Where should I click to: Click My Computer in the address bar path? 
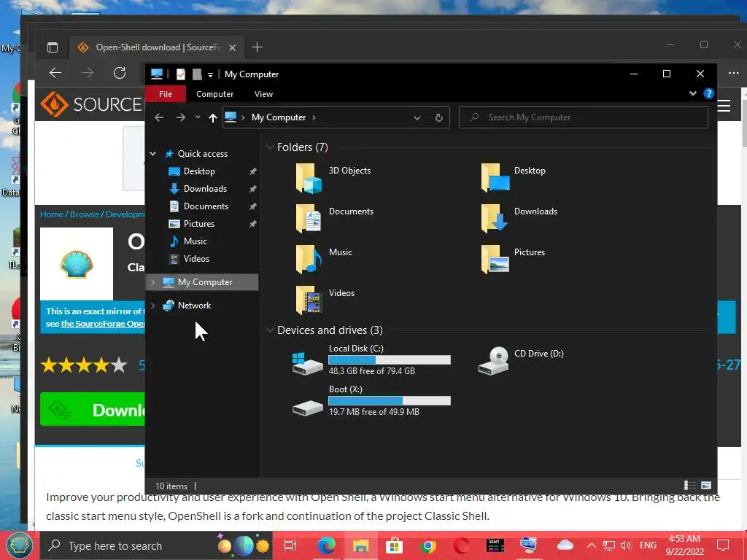point(279,117)
